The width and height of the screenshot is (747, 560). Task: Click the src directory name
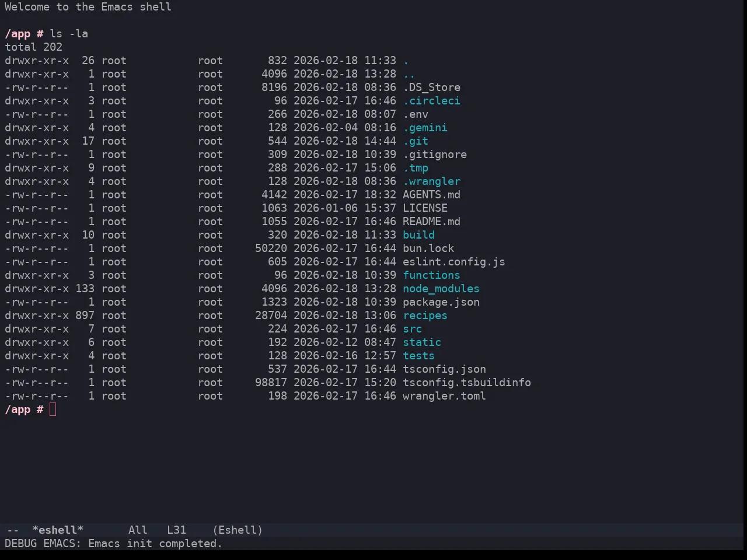coord(412,329)
